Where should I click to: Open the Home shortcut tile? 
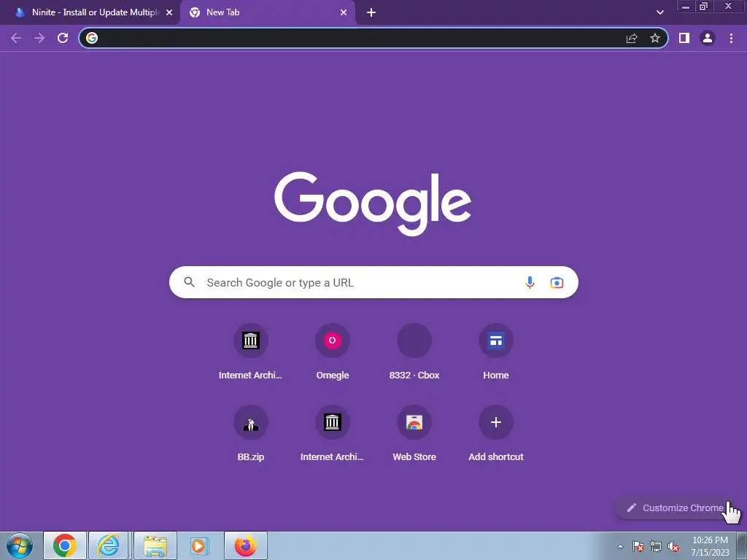[x=496, y=352]
